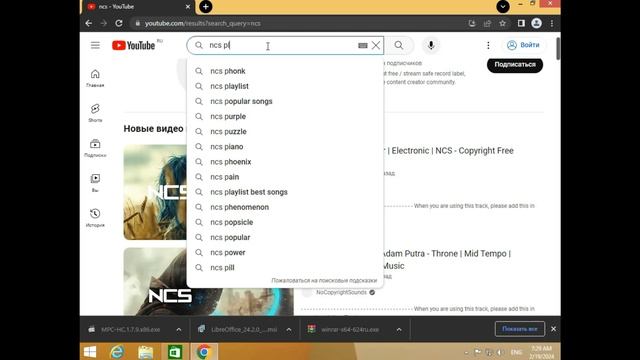This screenshot has width=640, height=360.
Task: Open the Windows Store taskbar icon
Action: [x=175, y=352]
